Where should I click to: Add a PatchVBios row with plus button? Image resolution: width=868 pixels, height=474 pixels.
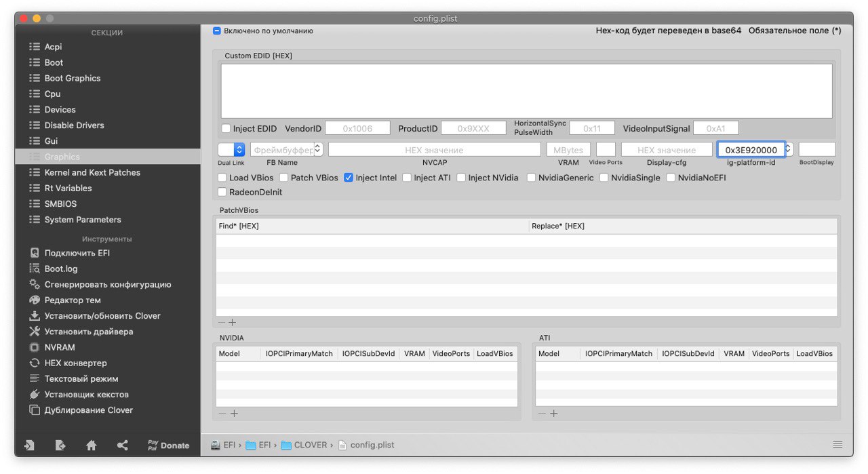click(x=233, y=323)
